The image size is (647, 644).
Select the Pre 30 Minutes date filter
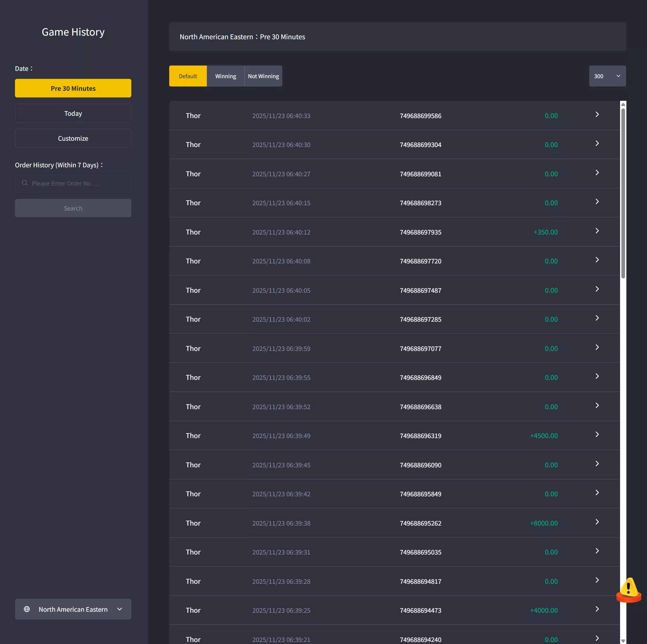pos(73,88)
